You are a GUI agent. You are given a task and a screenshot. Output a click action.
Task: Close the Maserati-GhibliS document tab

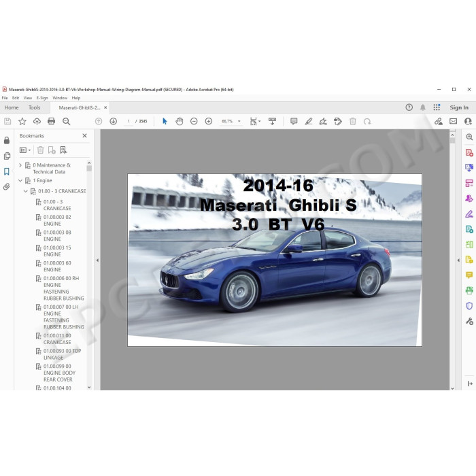coord(105,107)
